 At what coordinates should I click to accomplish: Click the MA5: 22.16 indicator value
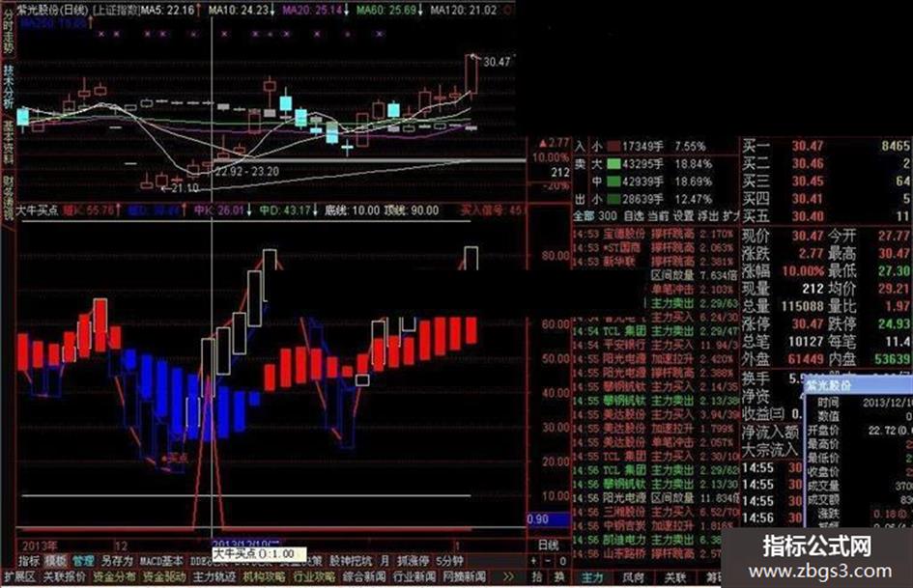point(170,10)
